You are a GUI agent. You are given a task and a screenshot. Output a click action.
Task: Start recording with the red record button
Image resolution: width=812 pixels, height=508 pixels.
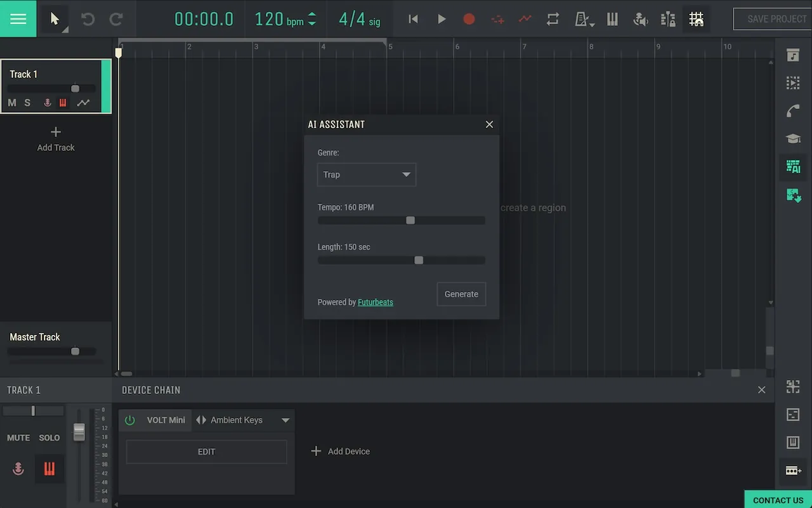469,19
